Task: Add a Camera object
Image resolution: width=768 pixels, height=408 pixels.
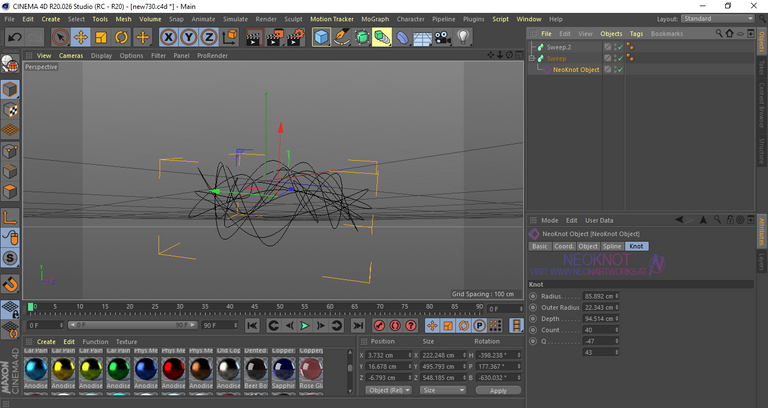Action: coord(443,37)
